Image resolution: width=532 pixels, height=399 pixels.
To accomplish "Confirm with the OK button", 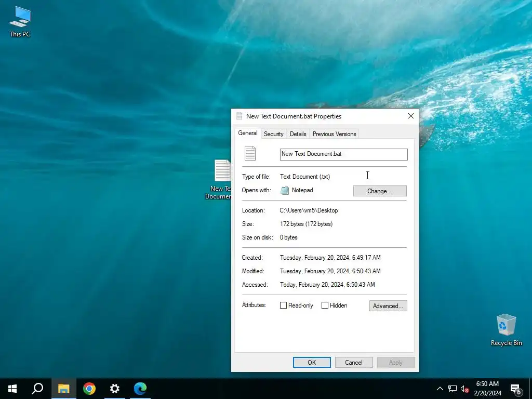I will coord(312,362).
